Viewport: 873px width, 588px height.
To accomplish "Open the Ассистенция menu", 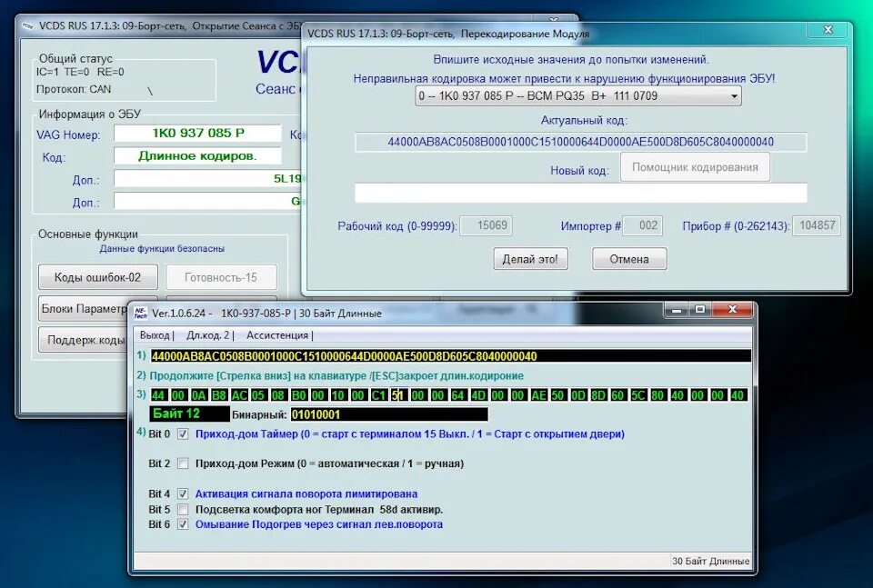I will (277, 335).
